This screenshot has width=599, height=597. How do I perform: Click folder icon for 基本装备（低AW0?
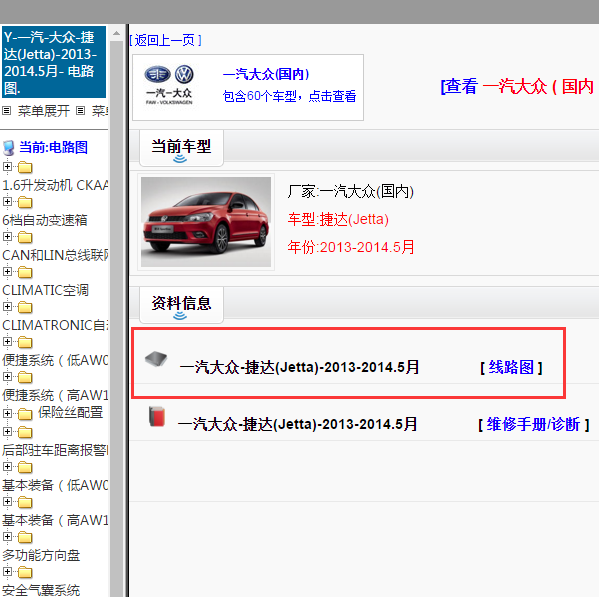coord(25,468)
